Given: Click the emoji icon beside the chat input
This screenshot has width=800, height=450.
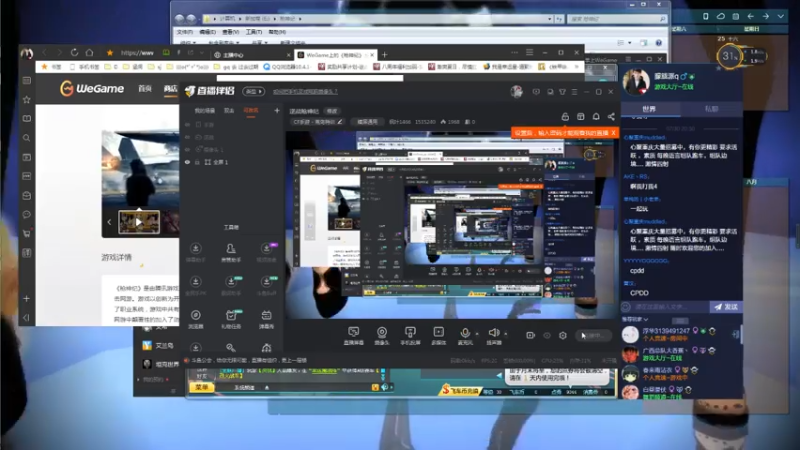Looking at the screenshot, I should 626,307.
